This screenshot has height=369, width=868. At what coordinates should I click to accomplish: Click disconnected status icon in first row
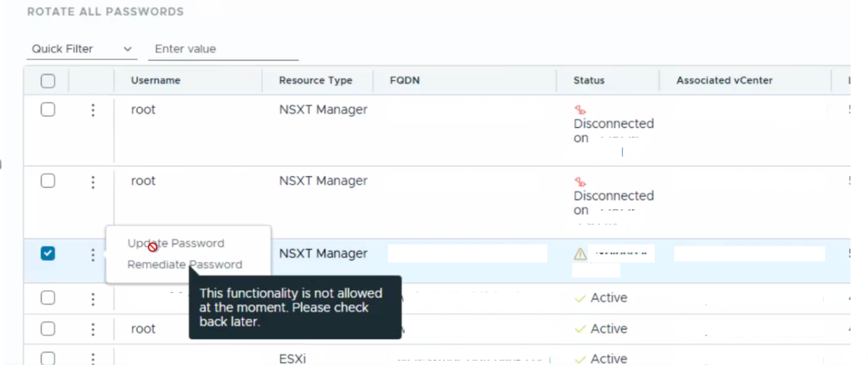click(580, 110)
